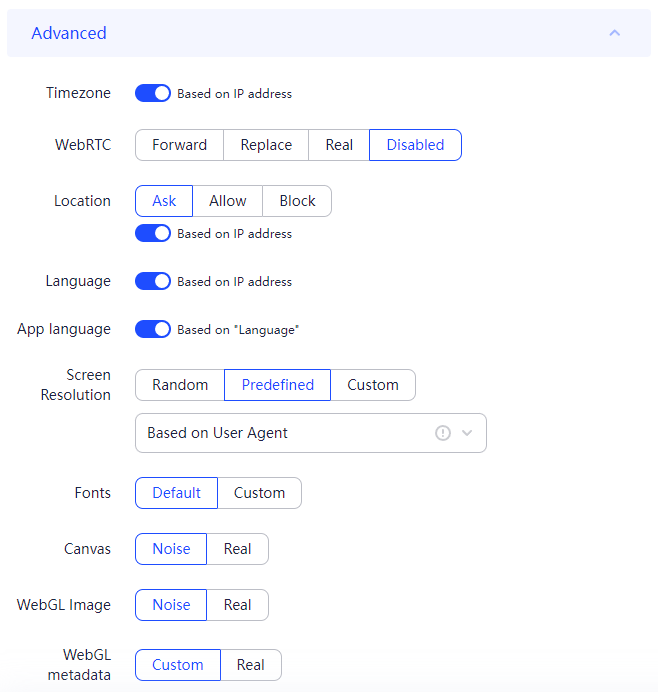Click the Timezone label
Screen dimensions: 658x692
click(78, 93)
